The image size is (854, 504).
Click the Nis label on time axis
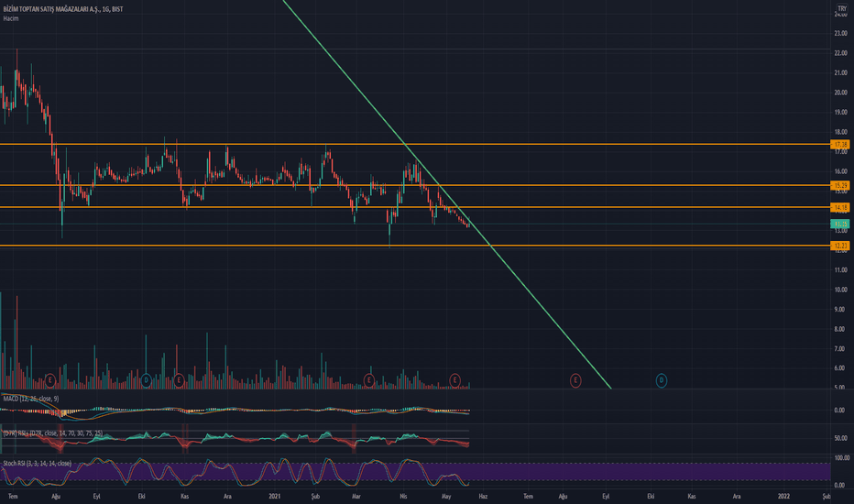[403, 497]
